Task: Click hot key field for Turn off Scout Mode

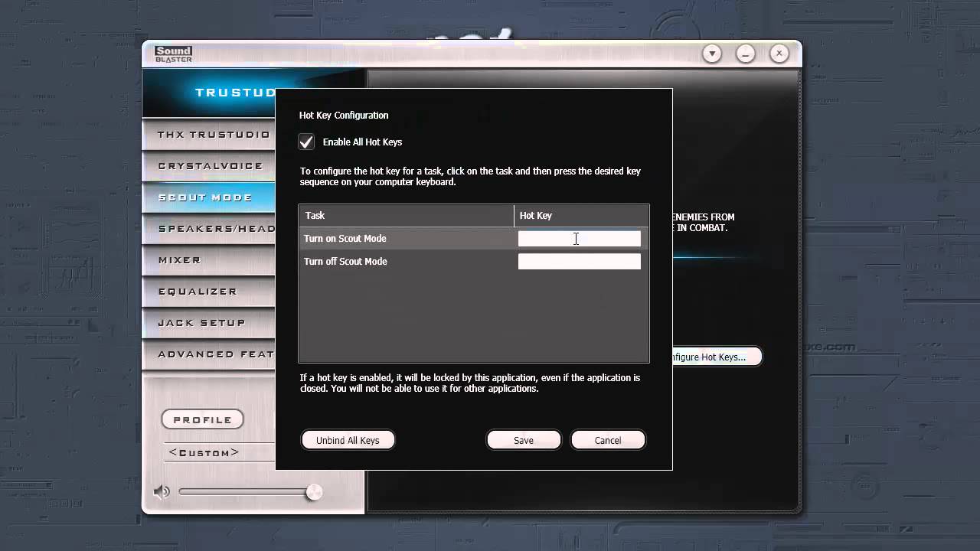Action: (x=580, y=262)
